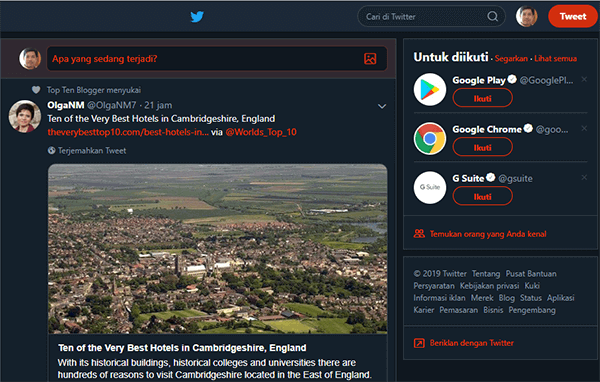600x382 pixels.
Task: Open the @Worlds_Top_10 mention
Action: (261, 132)
